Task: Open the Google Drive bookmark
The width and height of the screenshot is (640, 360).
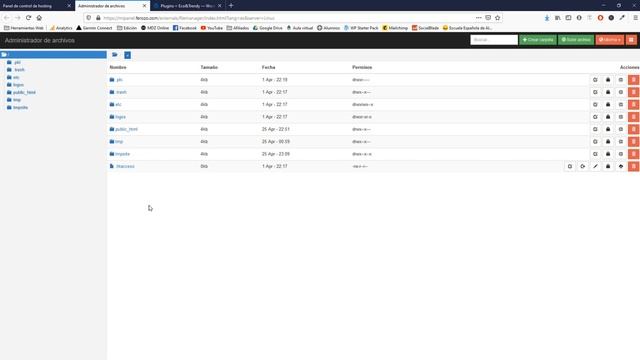Action: (267, 28)
